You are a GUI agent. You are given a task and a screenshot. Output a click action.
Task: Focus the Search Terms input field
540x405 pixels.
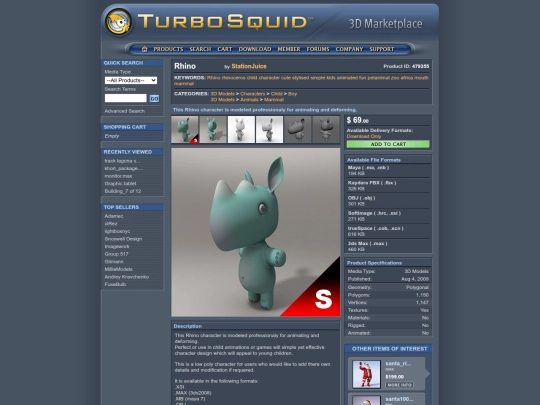[126, 98]
